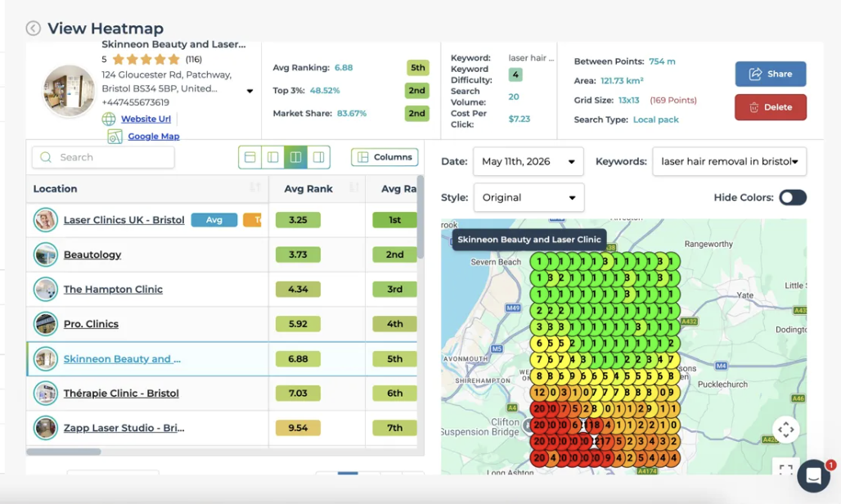Click the 3.25 average rank badge

pyautogui.click(x=298, y=220)
